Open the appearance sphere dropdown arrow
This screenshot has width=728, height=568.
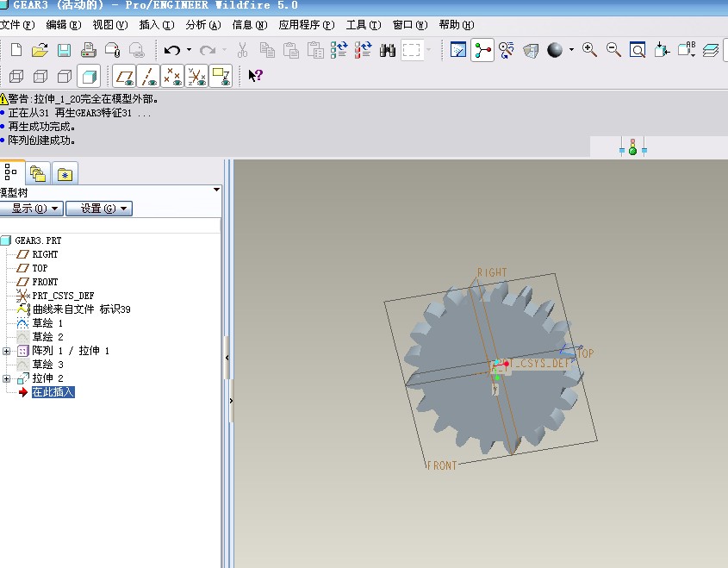point(571,49)
